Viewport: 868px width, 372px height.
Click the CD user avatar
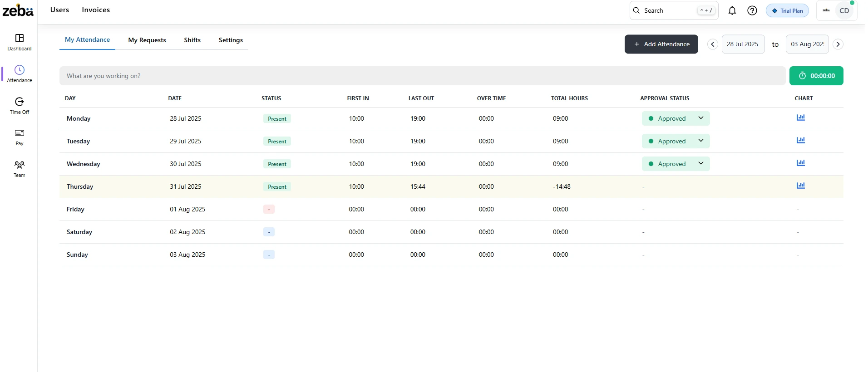tap(844, 10)
